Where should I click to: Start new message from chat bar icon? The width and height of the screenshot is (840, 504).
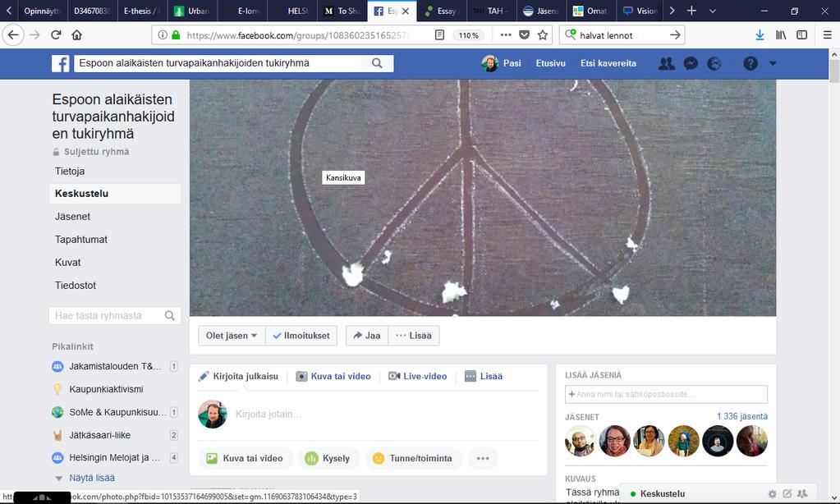[x=787, y=494]
